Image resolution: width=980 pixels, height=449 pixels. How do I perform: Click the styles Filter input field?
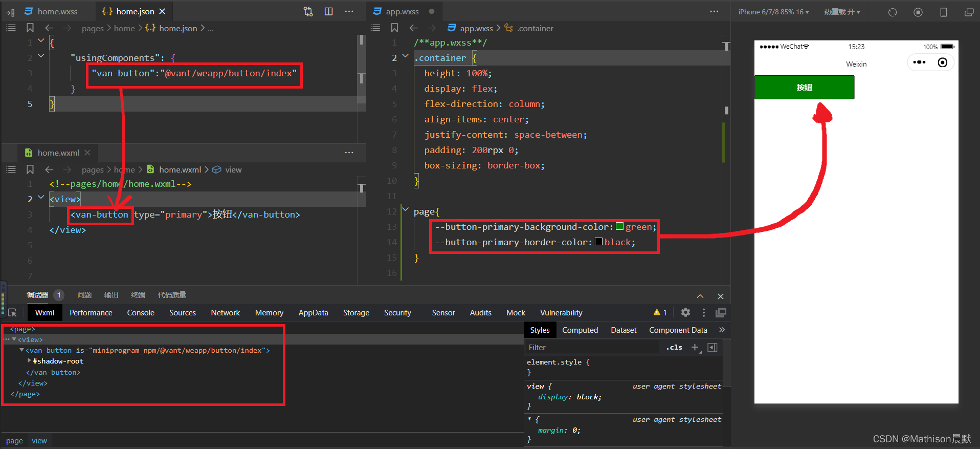593,348
